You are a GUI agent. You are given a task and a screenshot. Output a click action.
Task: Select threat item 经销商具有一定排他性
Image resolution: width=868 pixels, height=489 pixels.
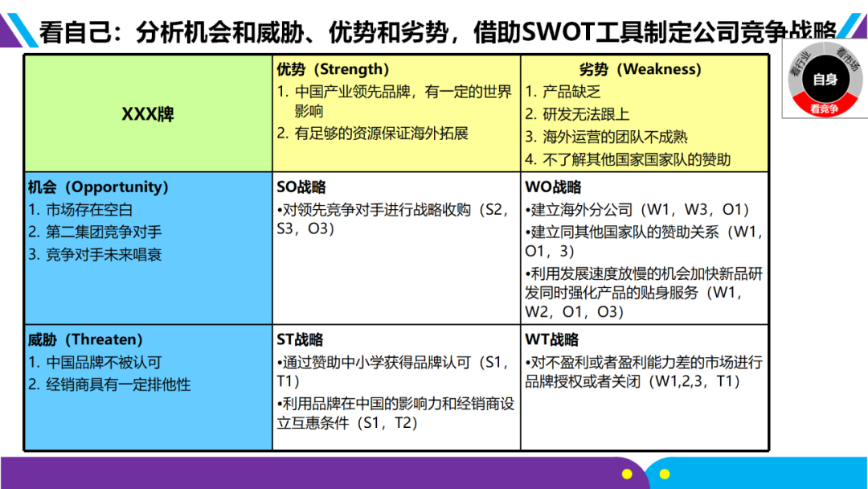click(109, 384)
